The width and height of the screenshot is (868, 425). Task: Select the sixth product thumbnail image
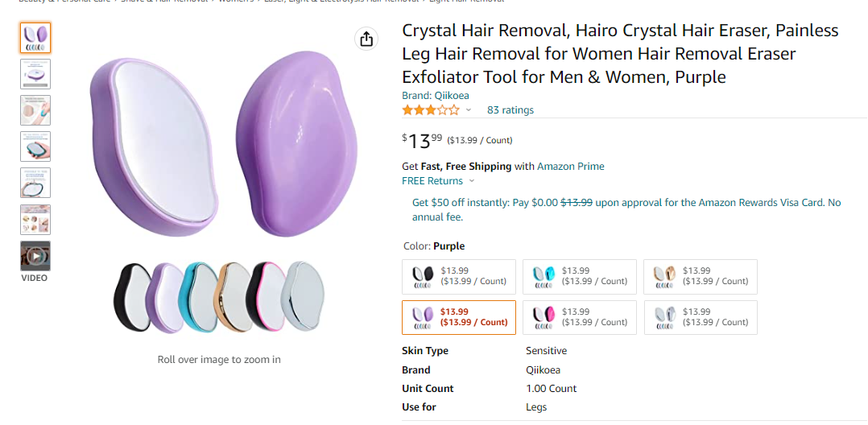(35, 219)
